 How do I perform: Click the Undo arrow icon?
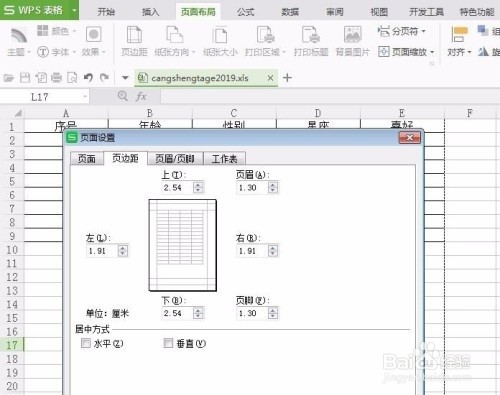pos(88,78)
